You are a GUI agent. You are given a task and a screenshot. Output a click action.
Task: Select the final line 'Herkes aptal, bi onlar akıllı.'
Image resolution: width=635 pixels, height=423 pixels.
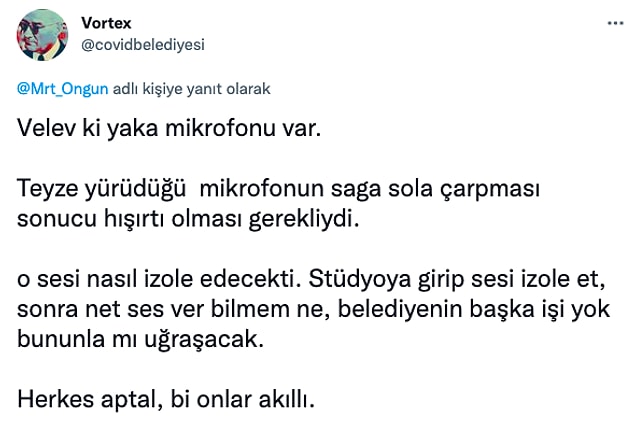click(166, 400)
